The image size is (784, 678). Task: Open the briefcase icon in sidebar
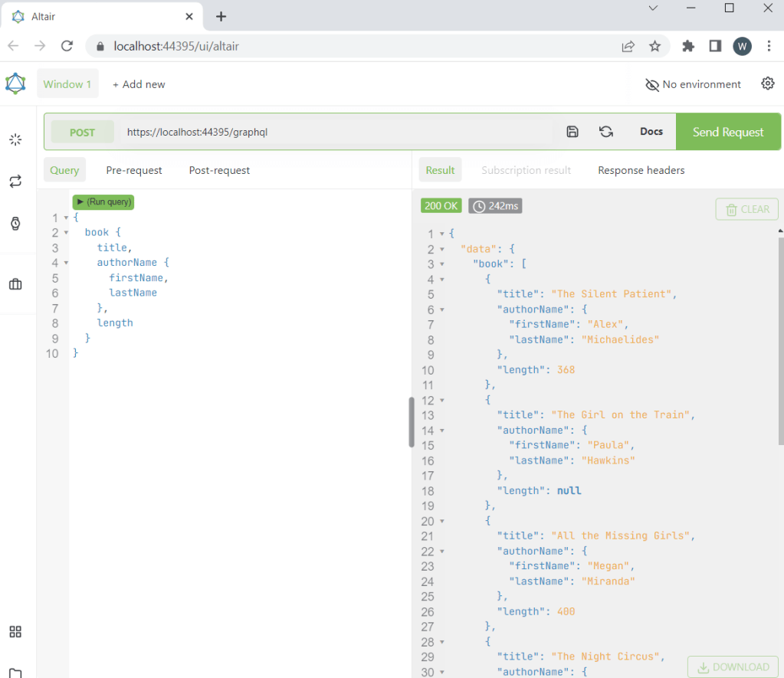pyautogui.click(x=15, y=284)
